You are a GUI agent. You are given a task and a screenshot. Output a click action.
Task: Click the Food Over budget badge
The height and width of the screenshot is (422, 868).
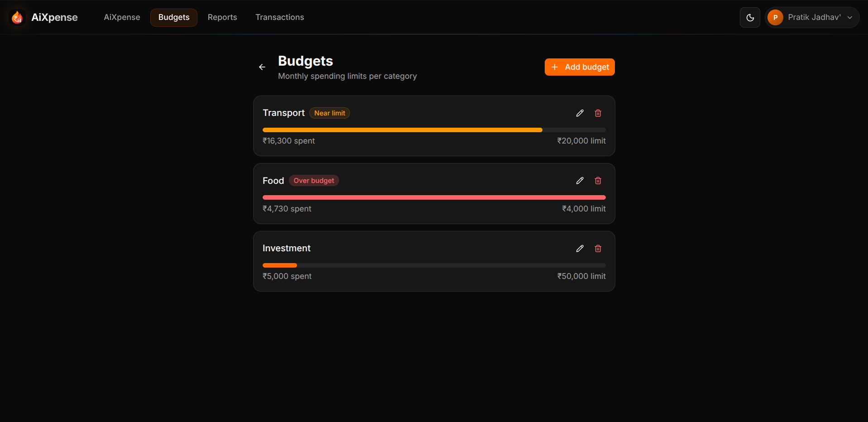click(x=314, y=181)
